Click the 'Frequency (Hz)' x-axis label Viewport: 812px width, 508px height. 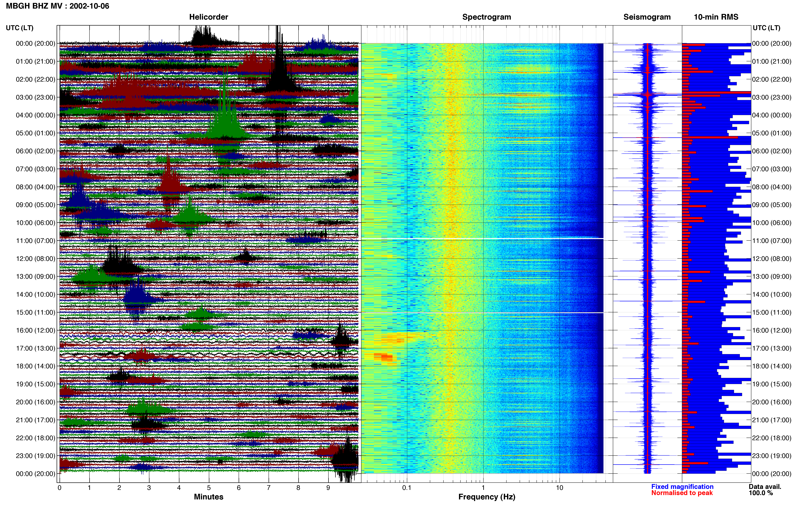[x=487, y=497]
